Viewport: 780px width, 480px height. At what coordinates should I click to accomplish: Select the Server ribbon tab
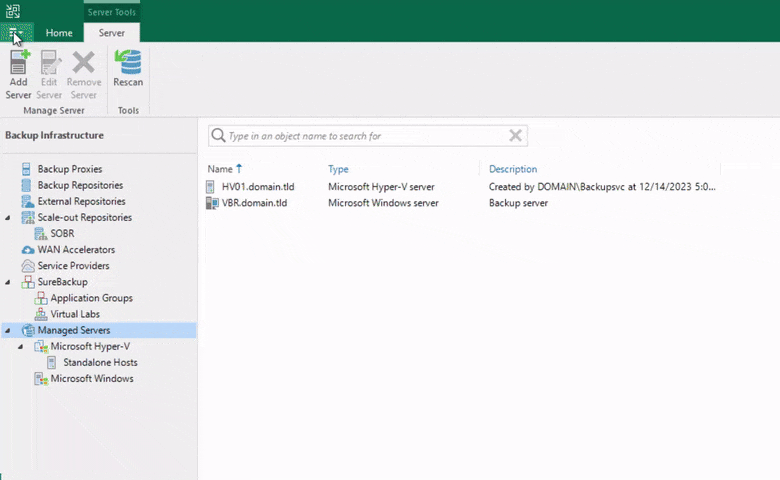[111, 33]
